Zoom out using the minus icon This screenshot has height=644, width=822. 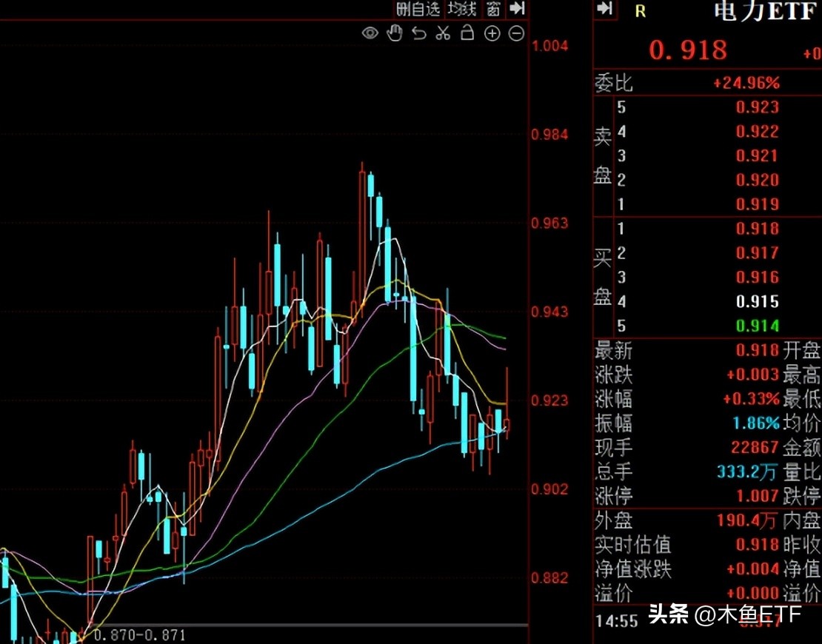click(x=516, y=33)
